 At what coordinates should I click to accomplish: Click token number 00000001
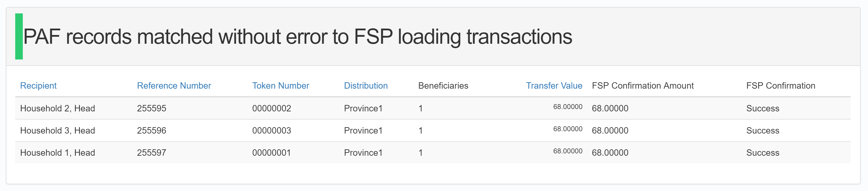tap(272, 153)
